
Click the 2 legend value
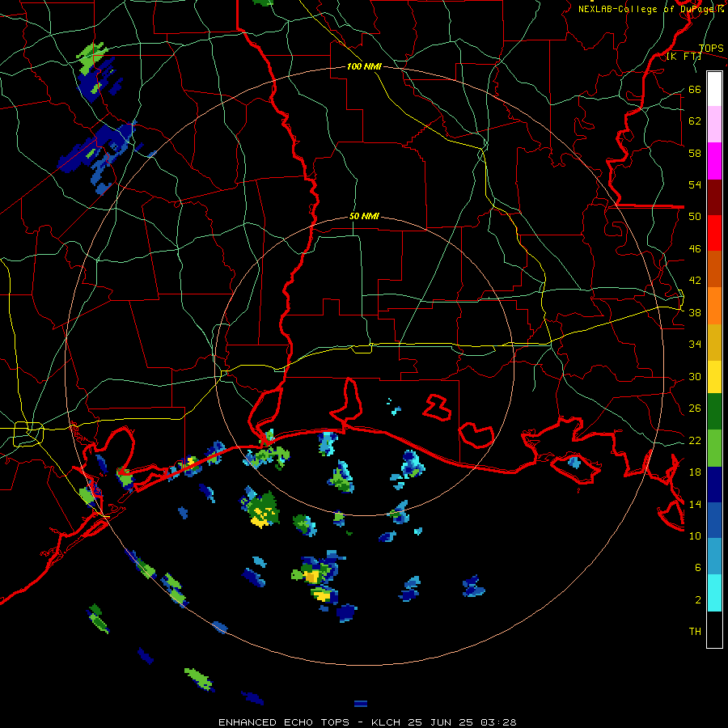698,600
